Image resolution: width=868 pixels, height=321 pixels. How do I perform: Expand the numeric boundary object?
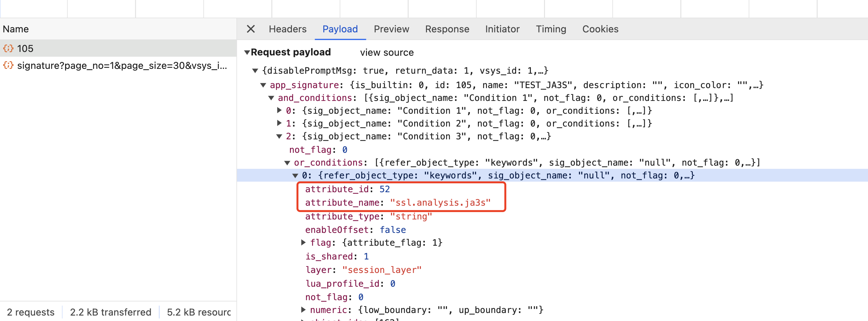(303, 309)
